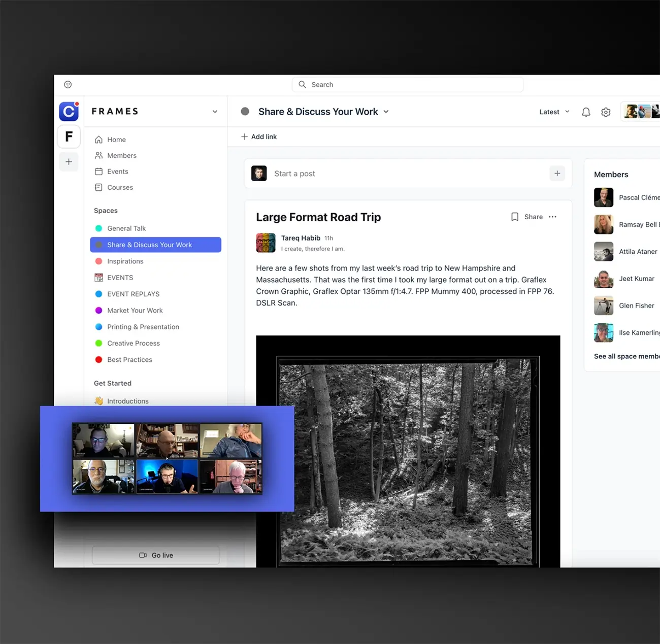Click See all space members link
The image size is (660, 644).
(627, 356)
